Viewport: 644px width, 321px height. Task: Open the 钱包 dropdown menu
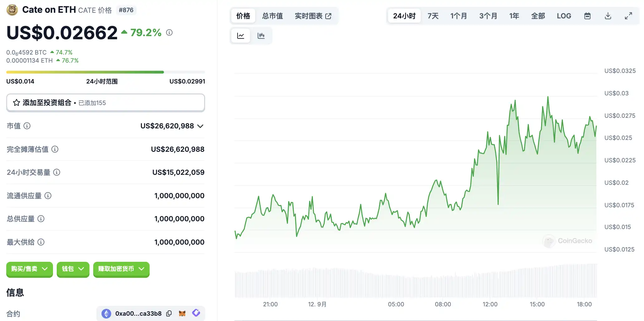click(73, 269)
